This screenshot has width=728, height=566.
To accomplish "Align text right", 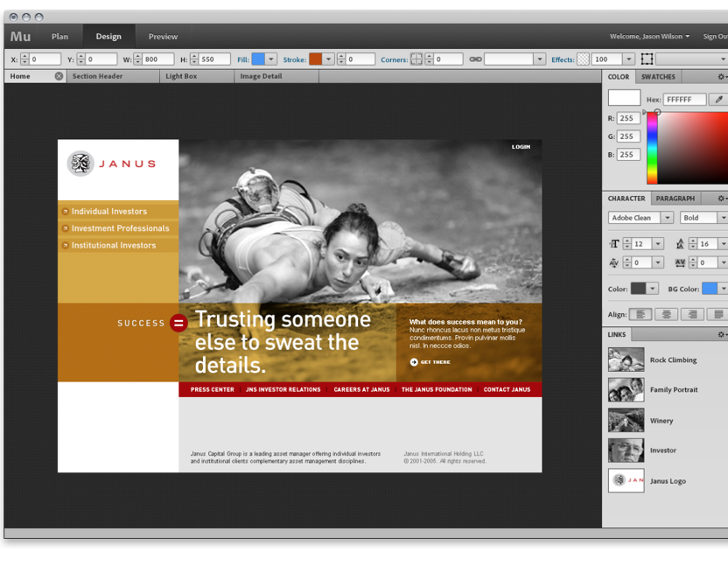I will click(692, 314).
